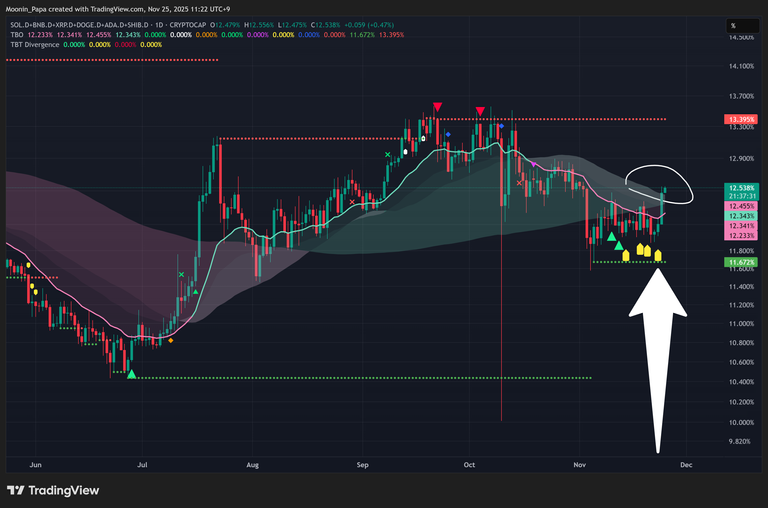The image size is (768, 508).
Task: Click the green triangle at June low
Action: pos(131,374)
